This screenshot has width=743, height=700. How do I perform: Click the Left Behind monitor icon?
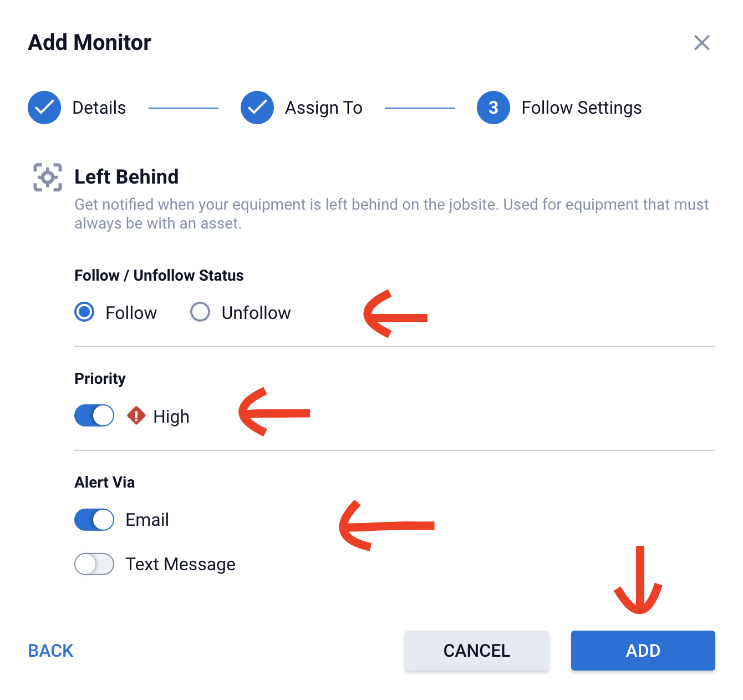pos(48,177)
